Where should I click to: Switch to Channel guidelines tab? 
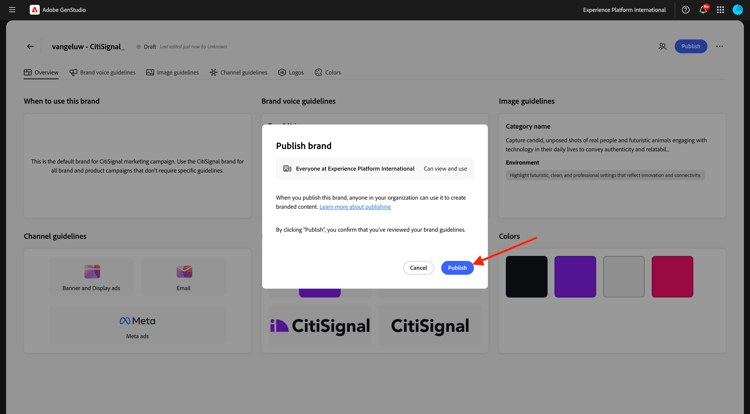238,73
